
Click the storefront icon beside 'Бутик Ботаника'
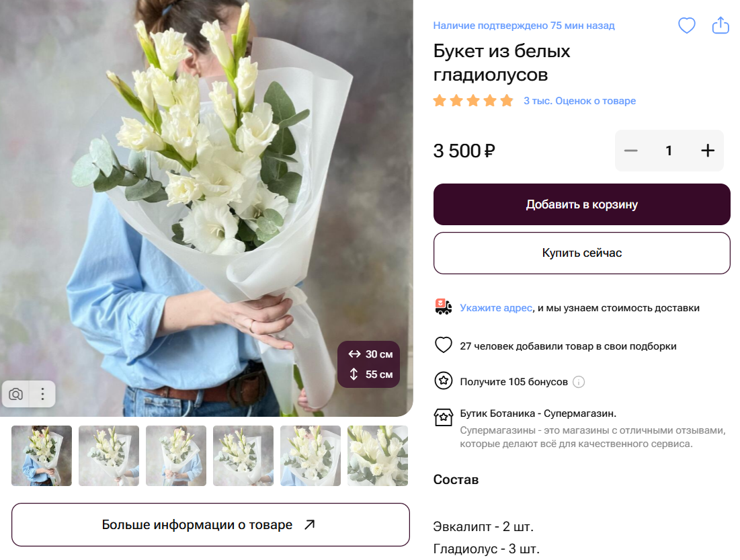(x=443, y=417)
